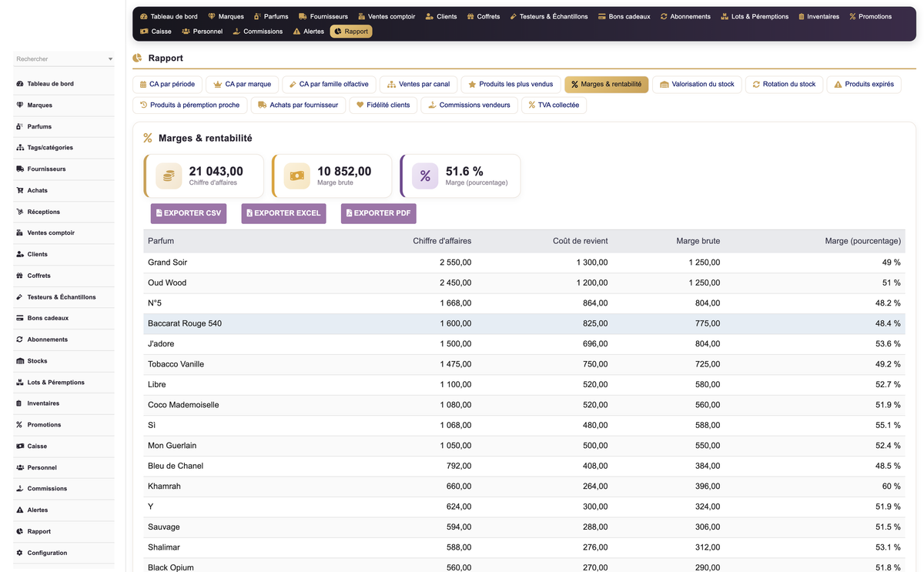Switch to Produits les plus vendus report

(511, 84)
